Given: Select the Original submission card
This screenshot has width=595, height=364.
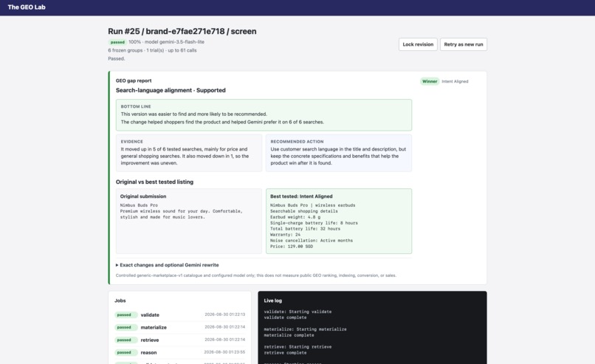Looking at the screenshot, I should point(189,221).
